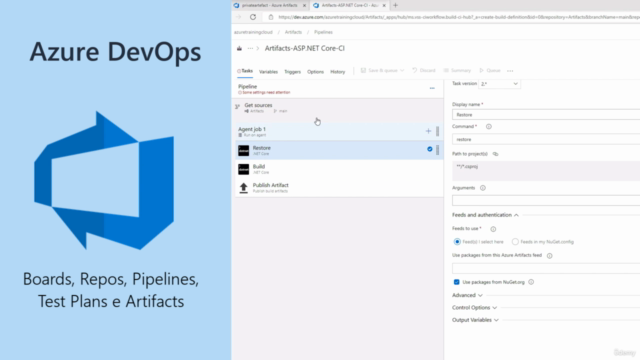
Task: Open the azuretrainingcloud breadcrumb link
Action: click(x=253, y=32)
